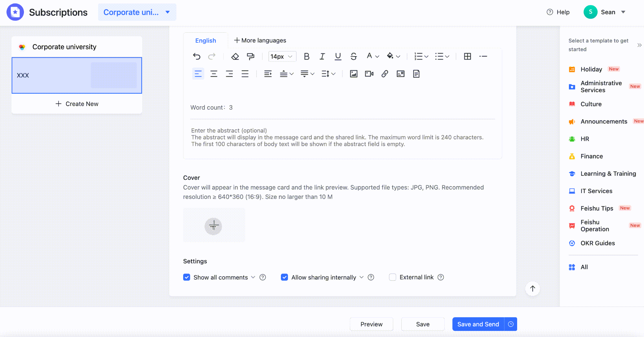Image resolution: width=644 pixels, height=337 pixels.
Task: Toggle underline formatting
Action: 338,57
